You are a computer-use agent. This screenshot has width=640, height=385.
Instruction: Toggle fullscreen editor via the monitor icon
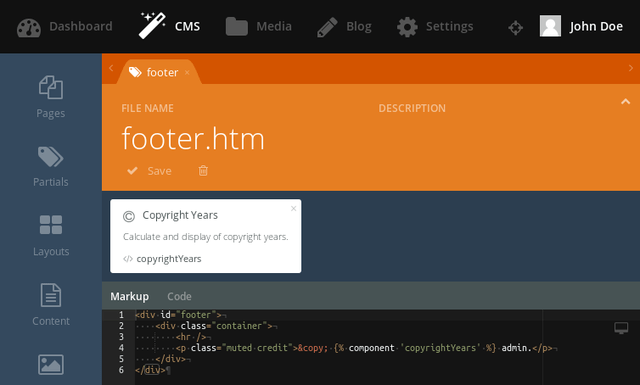pos(621,328)
